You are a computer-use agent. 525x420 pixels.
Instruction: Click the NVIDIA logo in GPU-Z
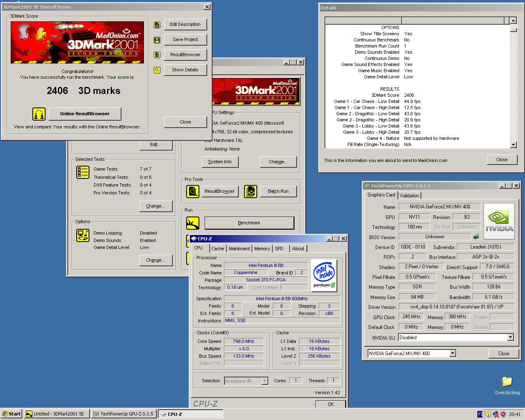(499, 221)
